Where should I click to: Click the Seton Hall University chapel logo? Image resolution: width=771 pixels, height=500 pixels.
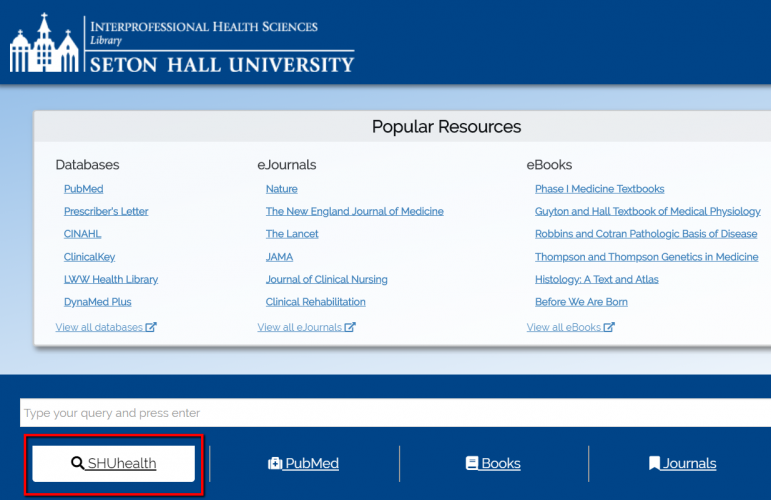tap(44, 43)
